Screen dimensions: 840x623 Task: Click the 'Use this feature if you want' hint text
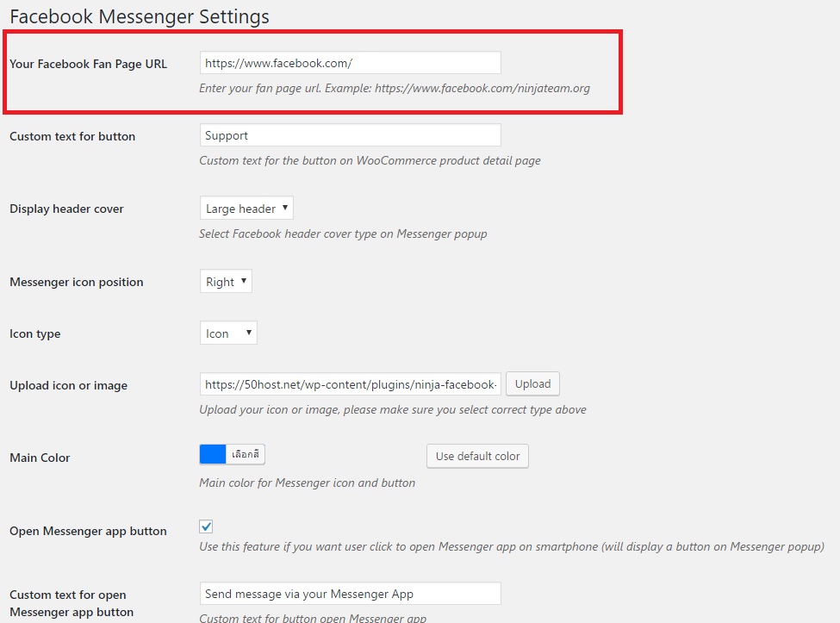coord(512,547)
